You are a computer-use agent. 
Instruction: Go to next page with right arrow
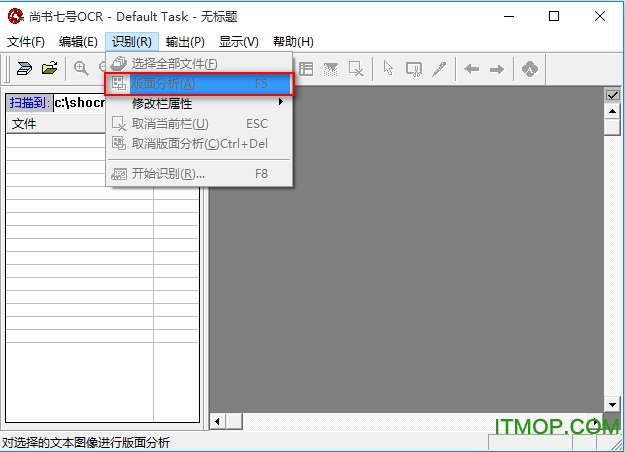[495, 69]
